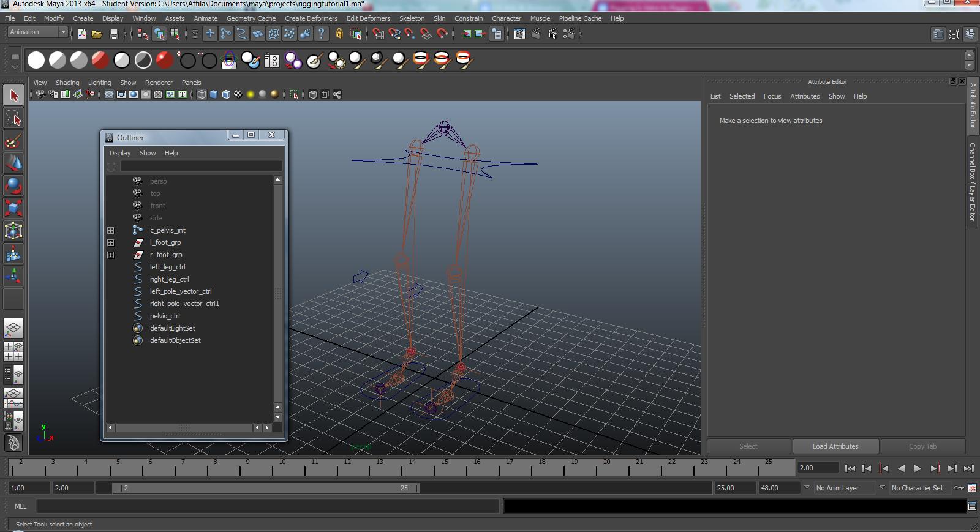Open the Skeleton menu
This screenshot has width=980, height=532.
412,18
